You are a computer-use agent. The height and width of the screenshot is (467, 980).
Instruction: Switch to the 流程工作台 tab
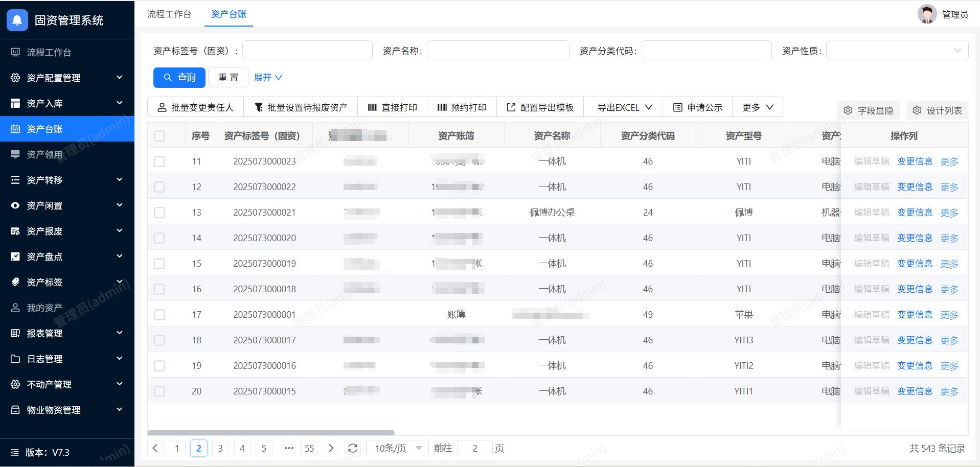169,14
